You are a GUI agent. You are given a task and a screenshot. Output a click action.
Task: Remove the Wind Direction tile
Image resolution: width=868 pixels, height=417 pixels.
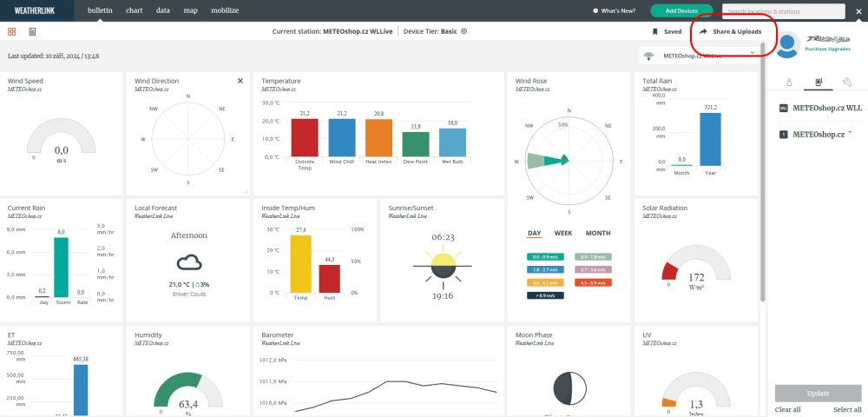(x=240, y=81)
